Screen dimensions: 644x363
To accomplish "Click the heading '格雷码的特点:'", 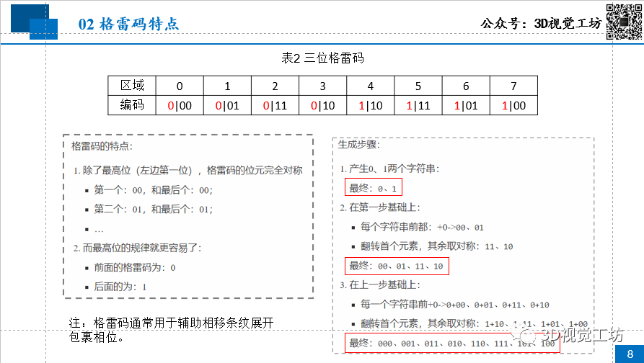I will click(x=102, y=146).
